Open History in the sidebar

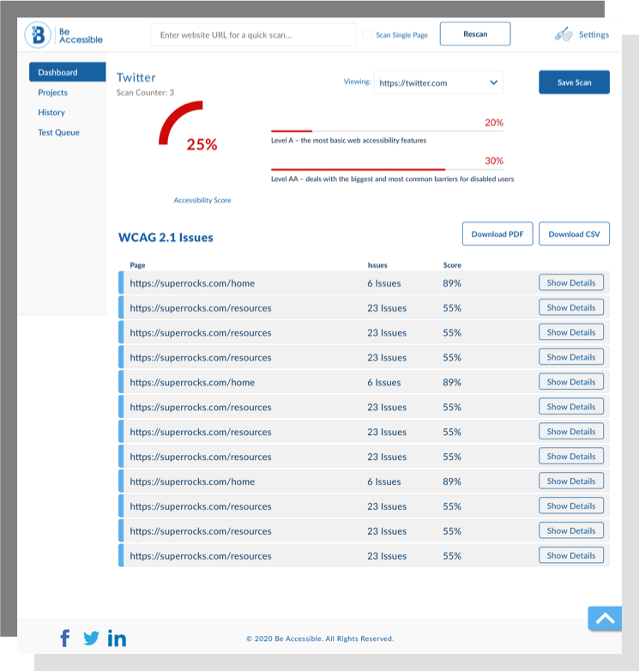51,112
